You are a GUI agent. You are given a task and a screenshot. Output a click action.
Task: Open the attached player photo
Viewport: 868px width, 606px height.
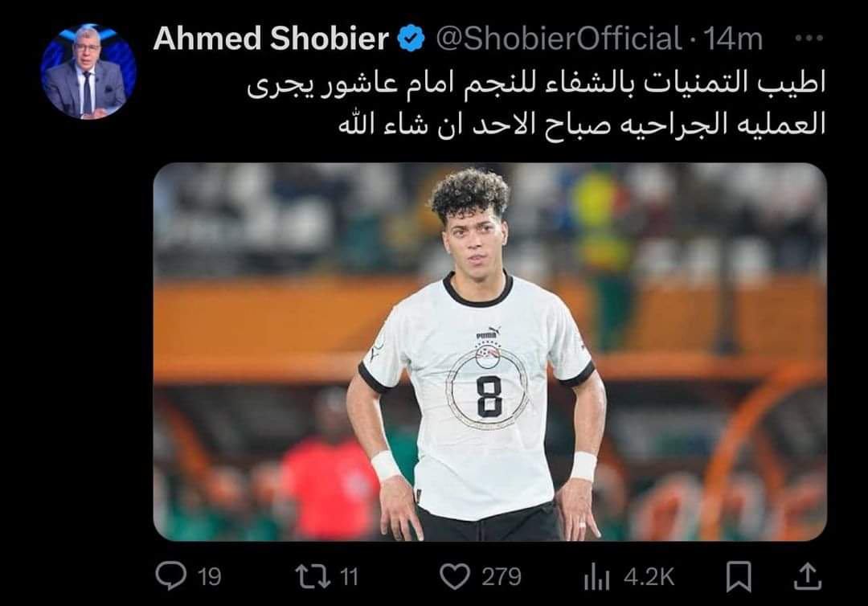point(490,351)
